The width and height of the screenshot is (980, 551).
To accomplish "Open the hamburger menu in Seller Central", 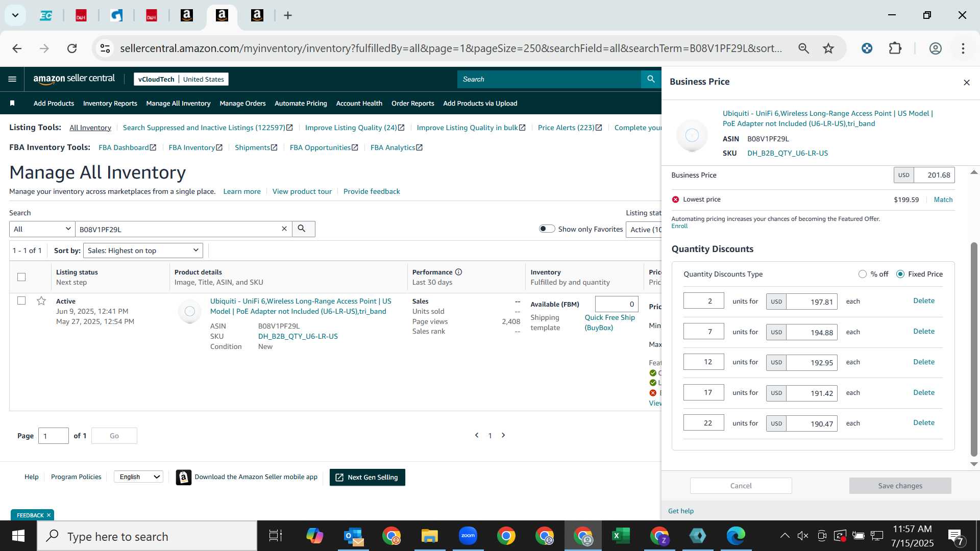I will 12,79.
